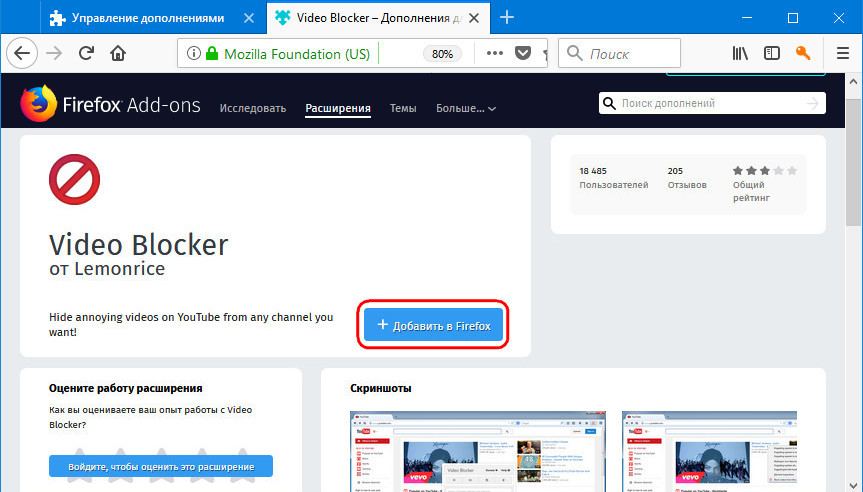Click the Hide annoying videos description text

(191, 324)
